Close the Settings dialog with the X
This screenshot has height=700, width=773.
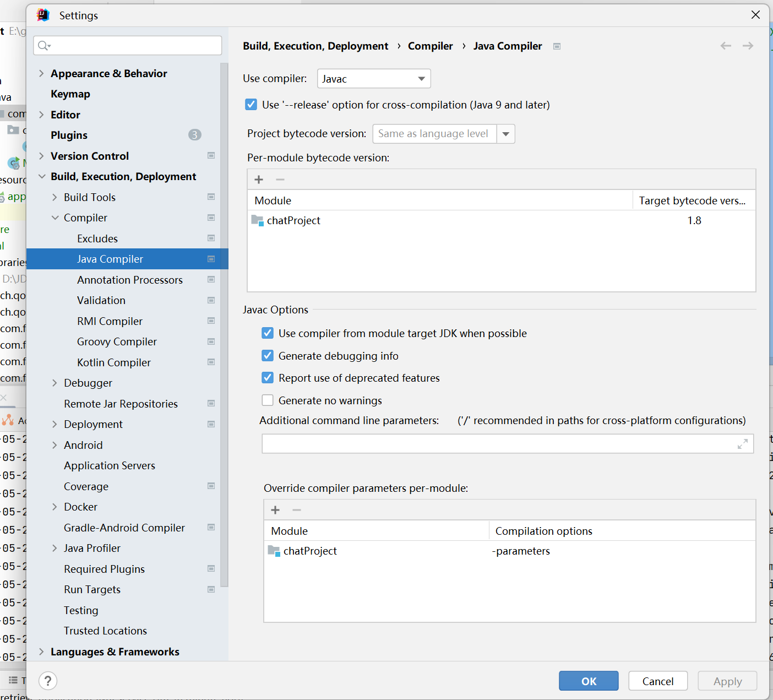755,15
